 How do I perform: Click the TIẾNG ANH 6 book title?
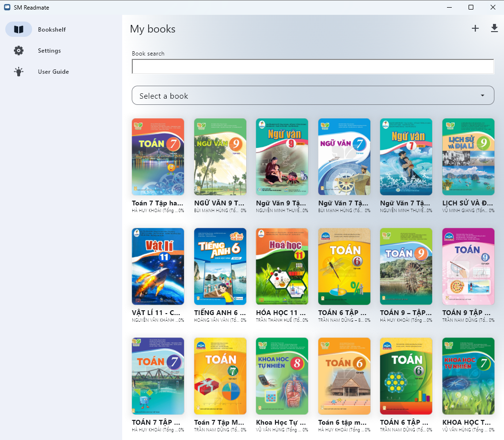(220, 313)
